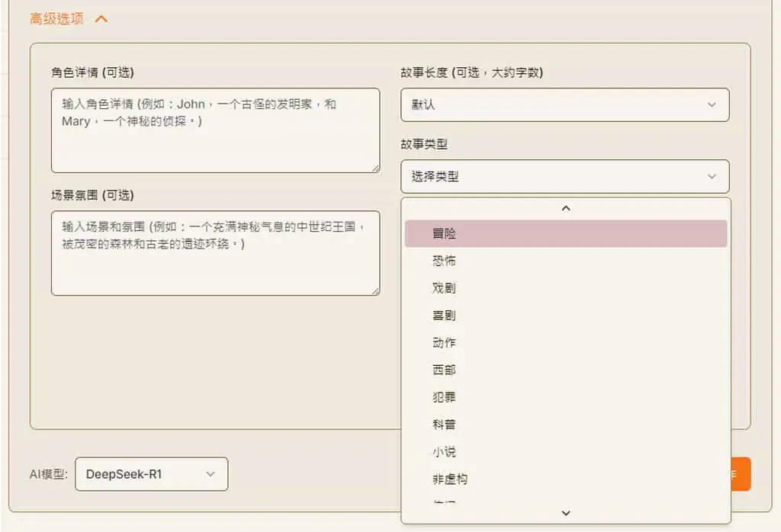Select 犯罪 in the dropdown list
Image resolution: width=781 pixels, height=532 pixels.
(566, 397)
